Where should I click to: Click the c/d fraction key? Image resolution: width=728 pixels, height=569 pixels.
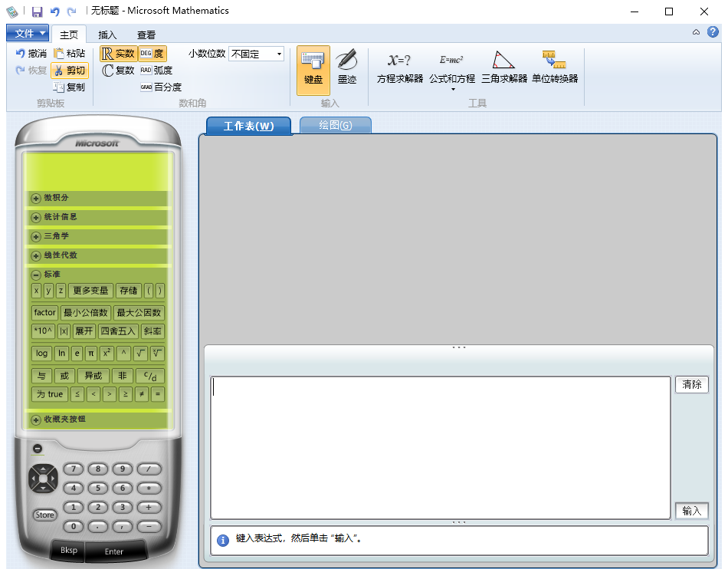point(150,376)
